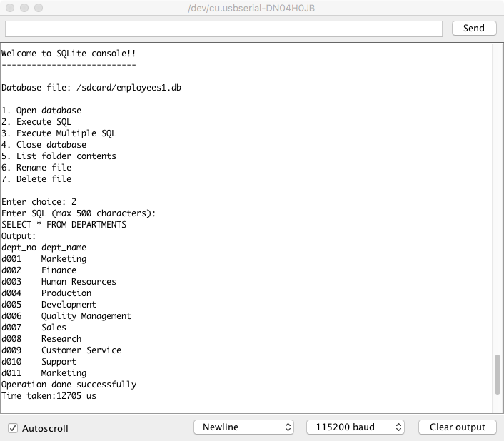Click the Operation done successfully text
The image size is (504, 441).
pos(69,385)
